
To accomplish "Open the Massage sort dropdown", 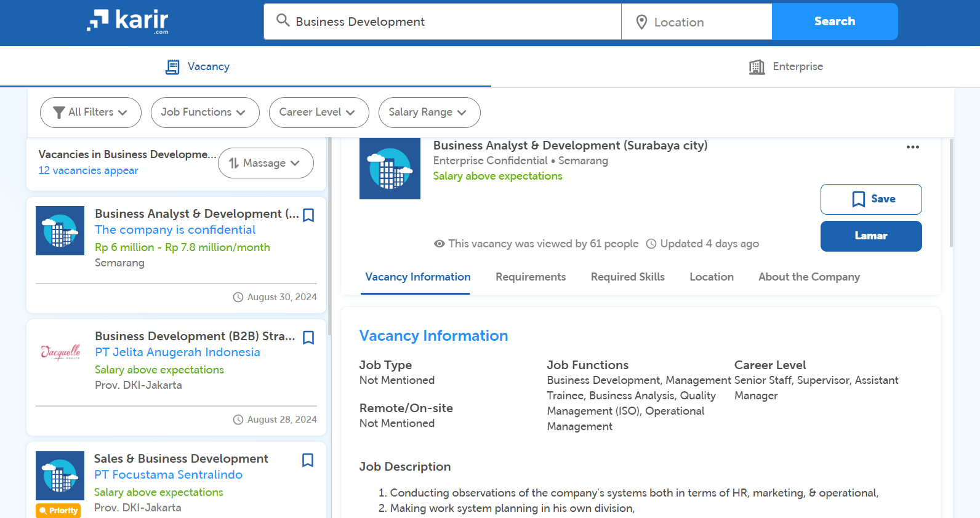I will 266,163.
